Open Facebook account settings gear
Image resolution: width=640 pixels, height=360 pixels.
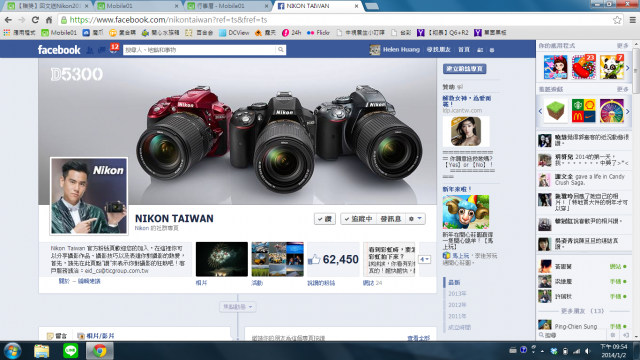(492, 50)
